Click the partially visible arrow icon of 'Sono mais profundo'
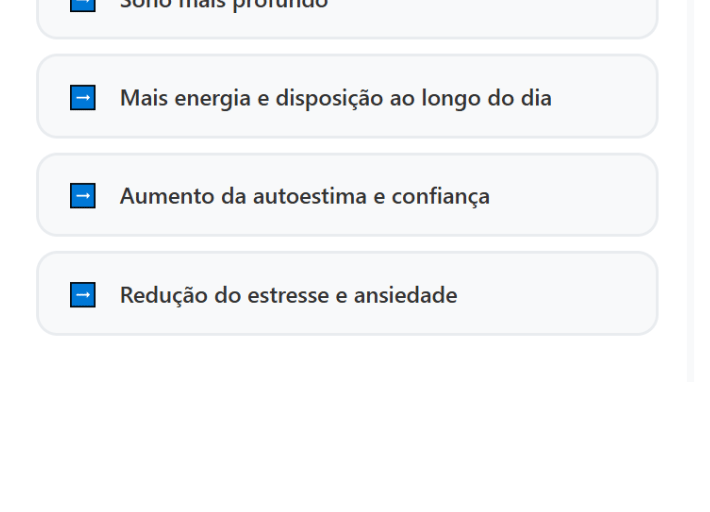 83,5
